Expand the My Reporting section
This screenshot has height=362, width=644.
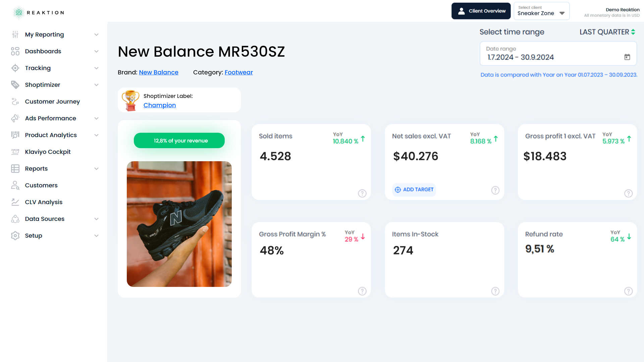point(96,35)
